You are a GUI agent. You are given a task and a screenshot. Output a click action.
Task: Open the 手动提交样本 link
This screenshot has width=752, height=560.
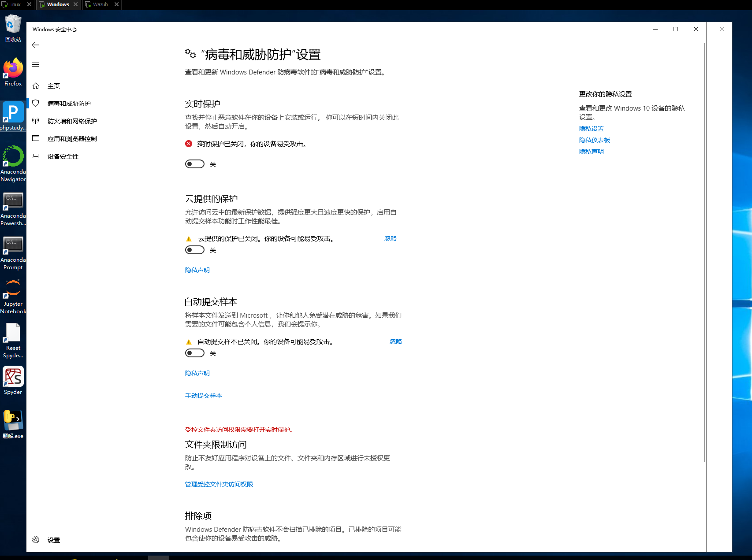point(203,396)
